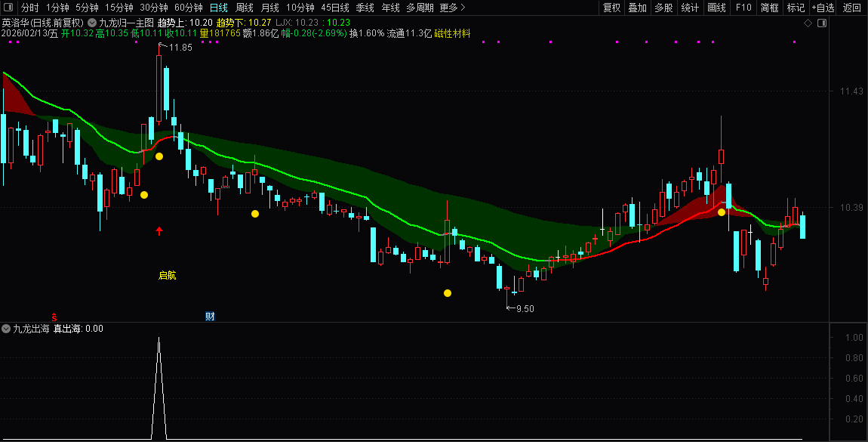Image resolution: width=868 pixels, height=442 pixels.
Task: Open the 画线 drawing tools
Action: pos(717,8)
